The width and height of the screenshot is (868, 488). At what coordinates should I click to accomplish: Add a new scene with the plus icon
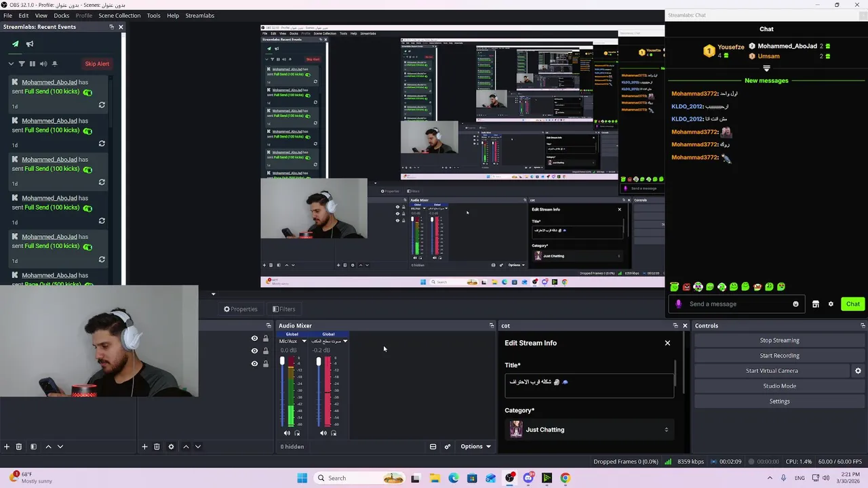(x=7, y=447)
